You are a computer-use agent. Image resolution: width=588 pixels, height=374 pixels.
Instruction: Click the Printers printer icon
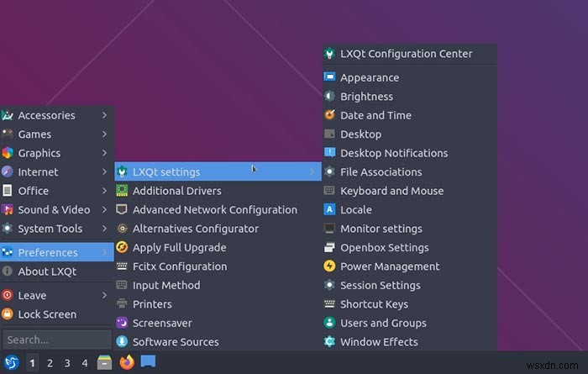click(122, 303)
